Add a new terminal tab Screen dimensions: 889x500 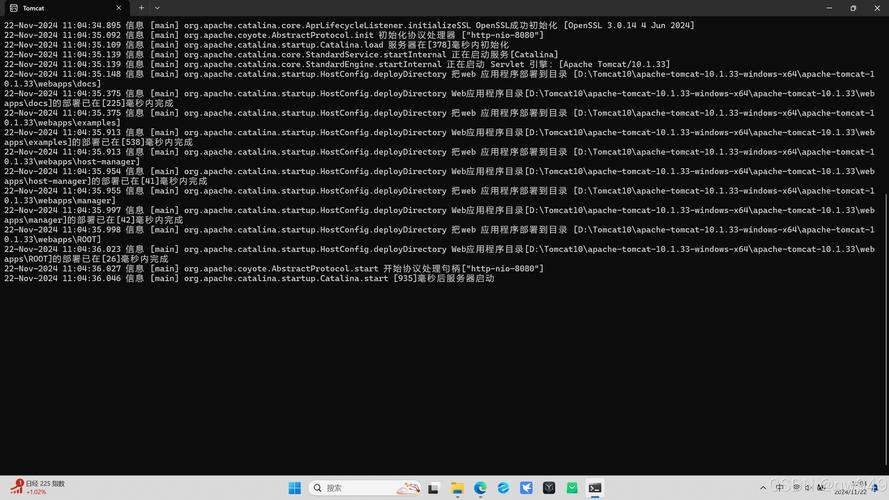(x=141, y=8)
